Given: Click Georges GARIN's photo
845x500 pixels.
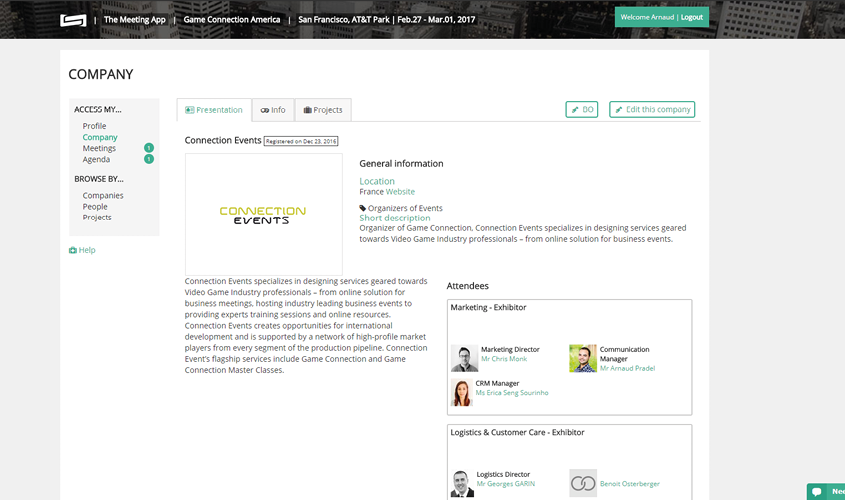Looking at the screenshot, I should click(x=462, y=483).
